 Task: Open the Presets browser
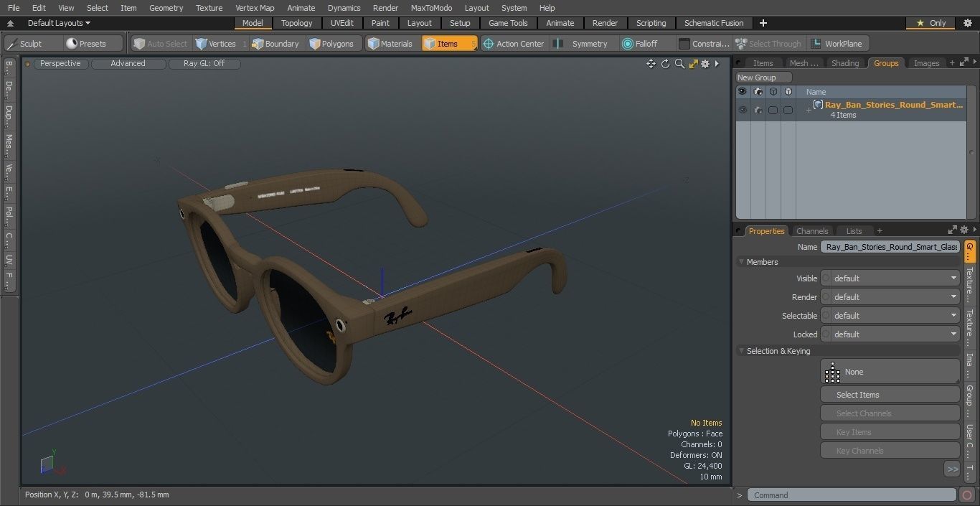(86, 44)
